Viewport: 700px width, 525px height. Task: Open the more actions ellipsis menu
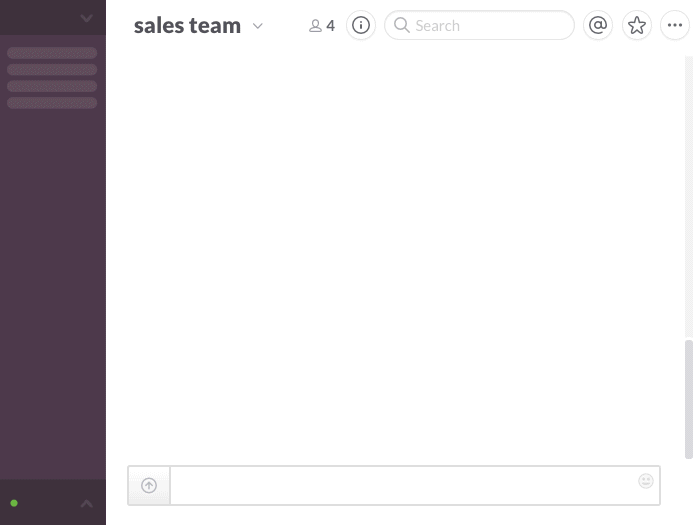click(675, 26)
